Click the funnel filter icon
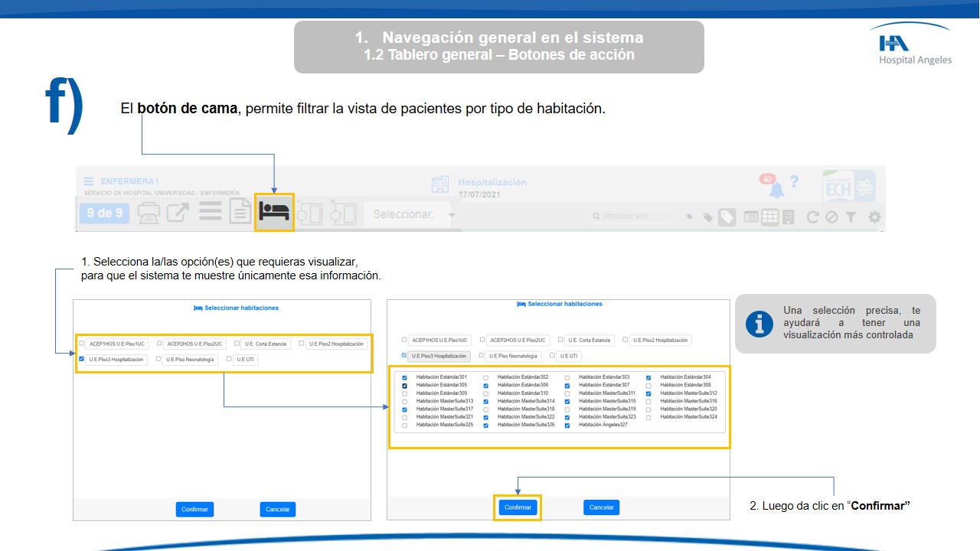Image resolution: width=980 pixels, height=551 pixels. point(851,217)
